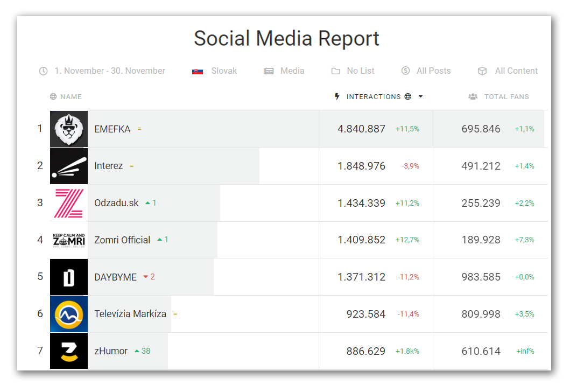Click the Televízia Markíza logo thumbnail
This screenshot has width=570, height=392.
(69, 314)
